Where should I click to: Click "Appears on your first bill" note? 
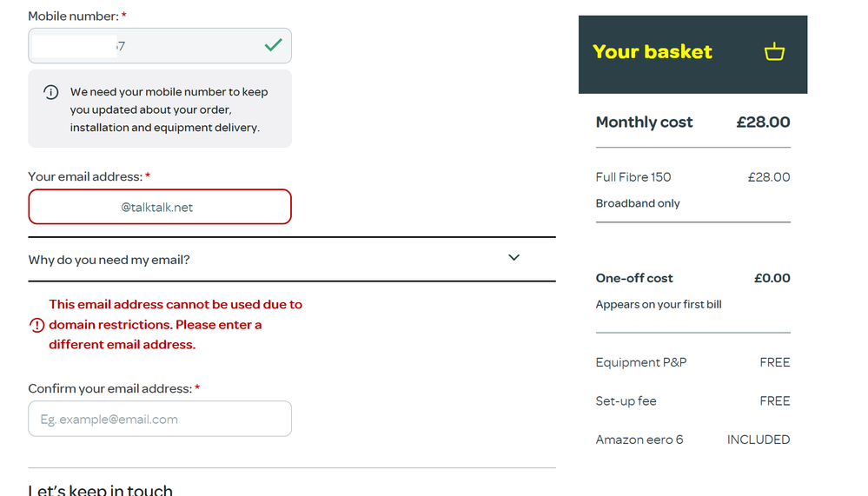[659, 305]
